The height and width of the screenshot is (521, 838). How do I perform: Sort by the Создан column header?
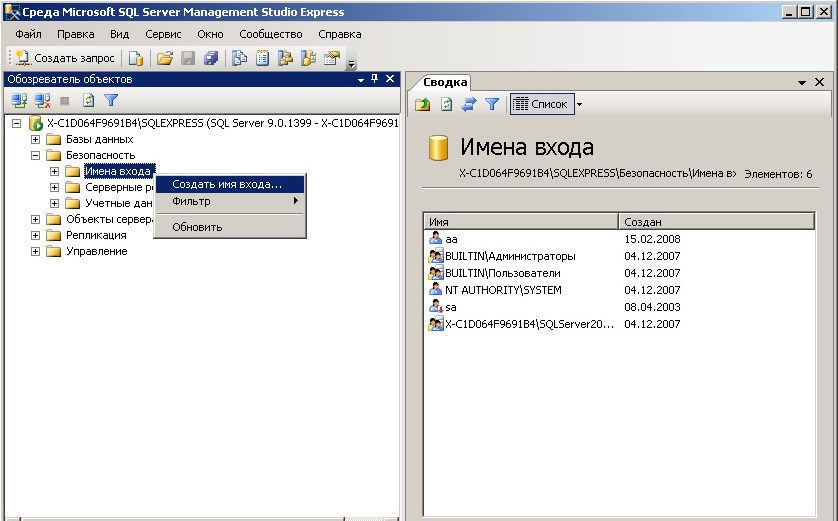pyautogui.click(x=716, y=221)
